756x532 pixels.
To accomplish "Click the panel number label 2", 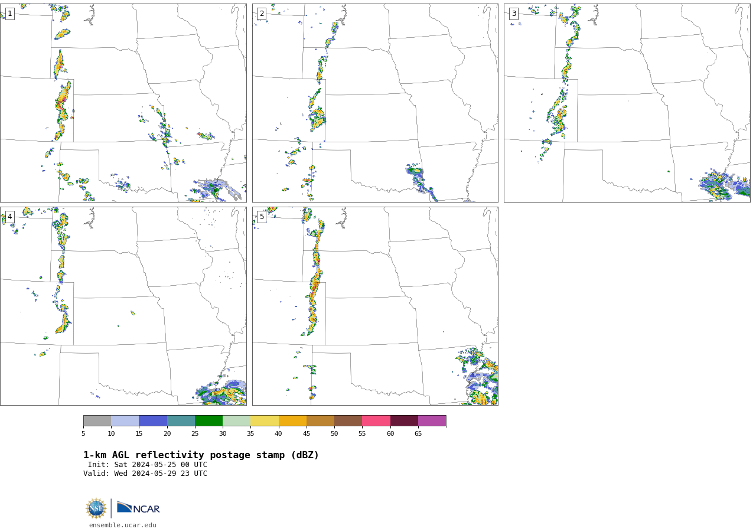I will (x=262, y=14).
